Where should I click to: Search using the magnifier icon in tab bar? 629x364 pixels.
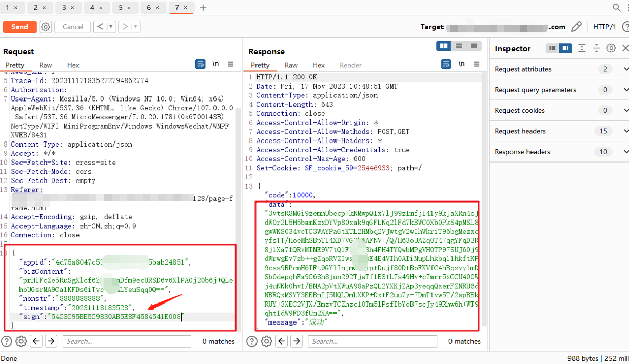[x=617, y=7]
